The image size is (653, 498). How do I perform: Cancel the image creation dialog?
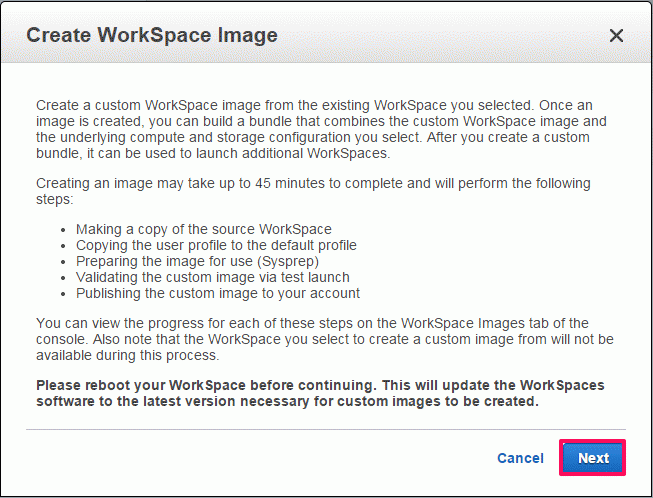pos(520,458)
